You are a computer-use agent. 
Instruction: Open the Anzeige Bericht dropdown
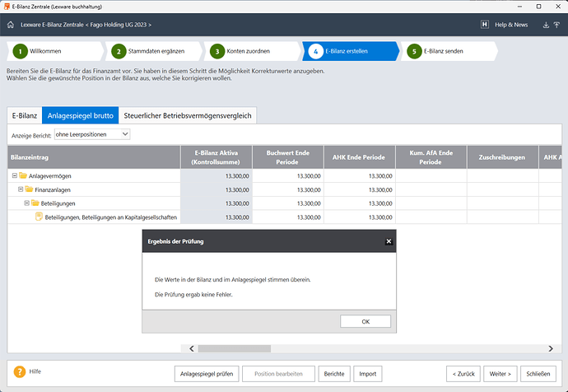[x=92, y=134]
